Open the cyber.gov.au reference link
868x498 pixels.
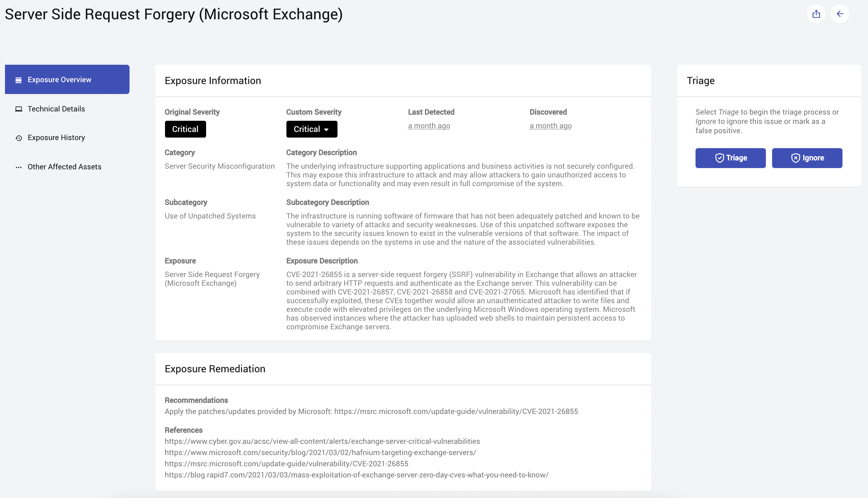(322, 441)
